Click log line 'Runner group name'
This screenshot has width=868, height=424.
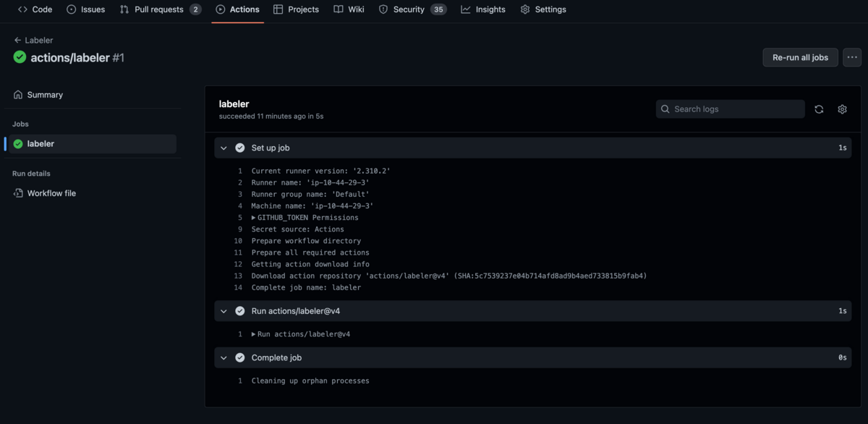tap(310, 195)
